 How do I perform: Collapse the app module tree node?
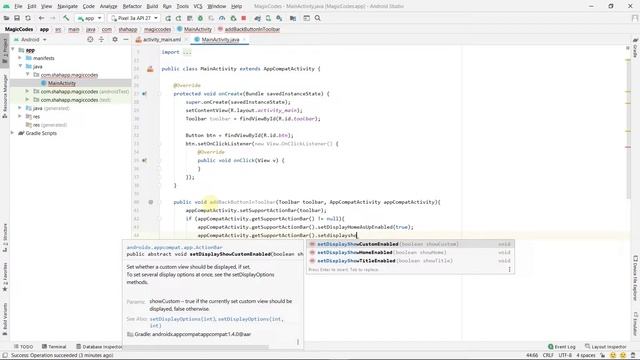[13, 50]
